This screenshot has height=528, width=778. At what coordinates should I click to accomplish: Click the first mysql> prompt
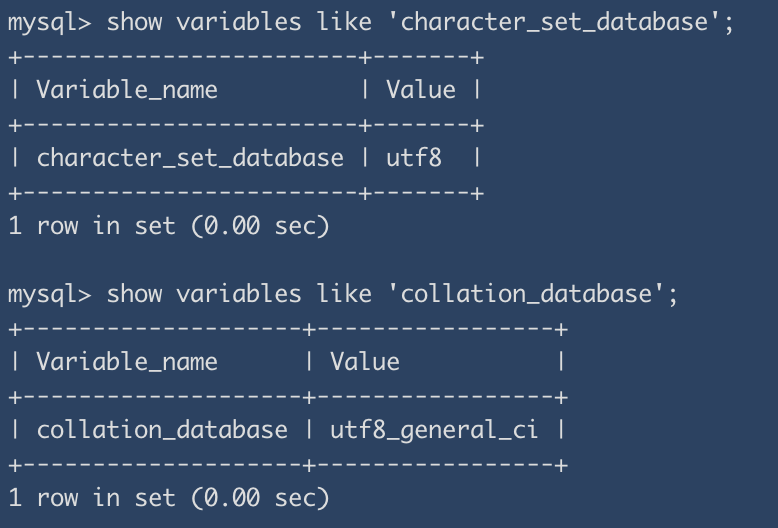50,21
